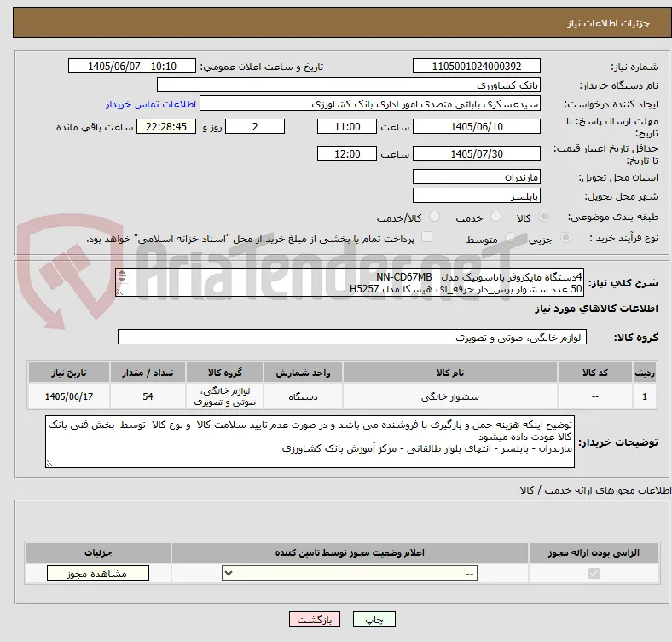The width and height of the screenshot is (672, 642).
Task: Select the کالا radio button
Action: pyautogui.click(x=543, y=217)
